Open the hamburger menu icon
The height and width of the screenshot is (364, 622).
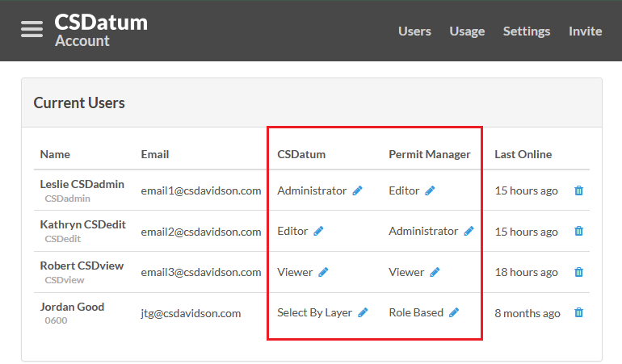point(32,29)
